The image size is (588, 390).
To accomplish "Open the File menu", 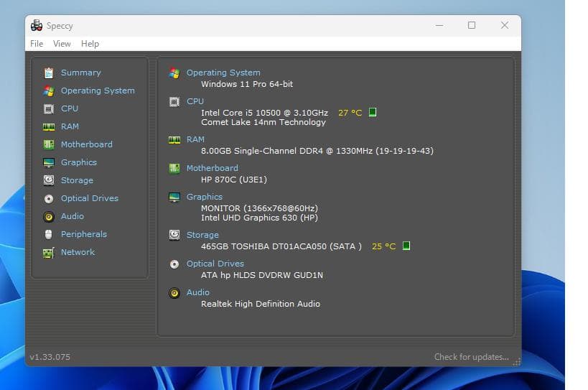I will tap(37, 44).
